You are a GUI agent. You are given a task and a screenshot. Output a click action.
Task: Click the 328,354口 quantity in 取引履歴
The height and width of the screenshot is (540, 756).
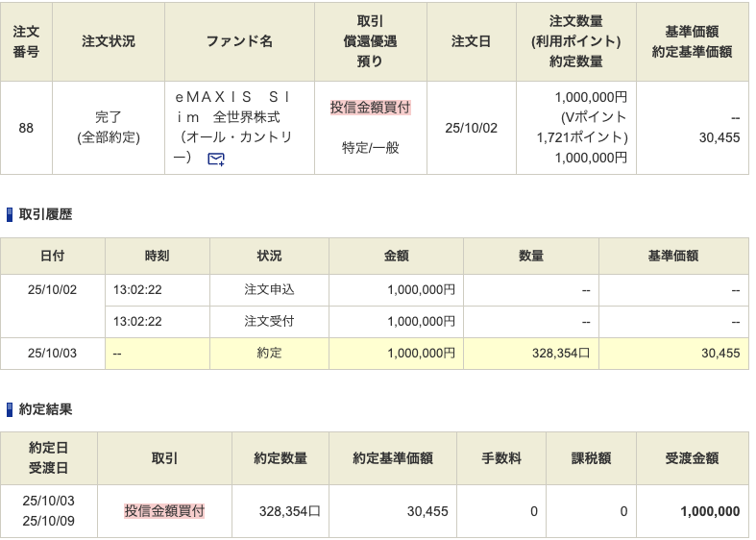click(560, 354)
